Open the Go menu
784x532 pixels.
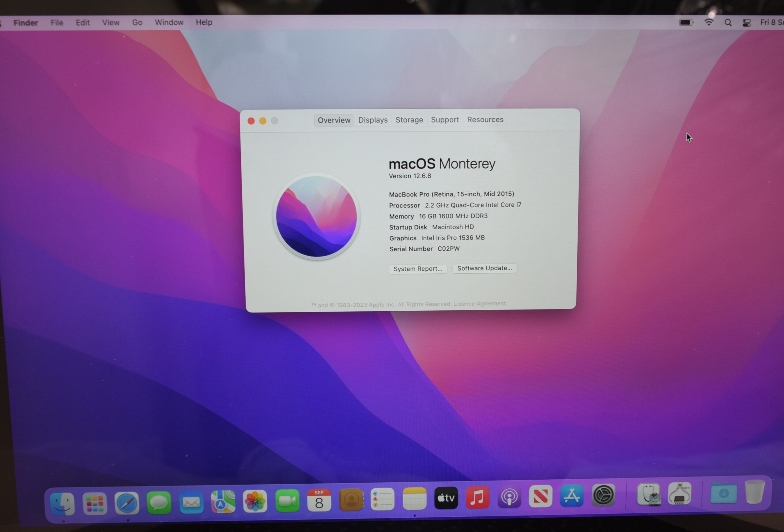pos(137,22)
